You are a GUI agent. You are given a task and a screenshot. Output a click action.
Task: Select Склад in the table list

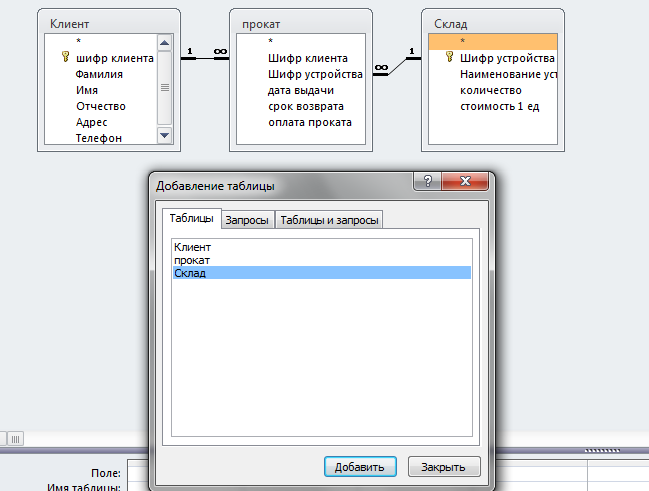(322, 273)
